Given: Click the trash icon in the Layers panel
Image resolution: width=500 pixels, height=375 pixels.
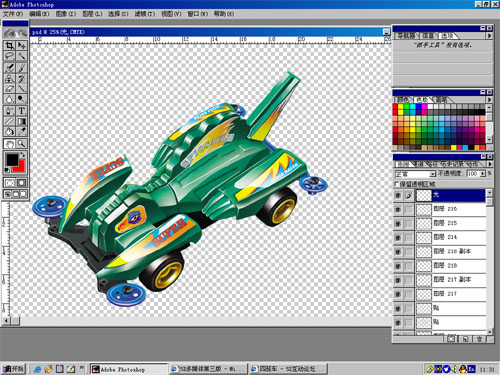Looking at the screenshot, I should tap(479, 339).
